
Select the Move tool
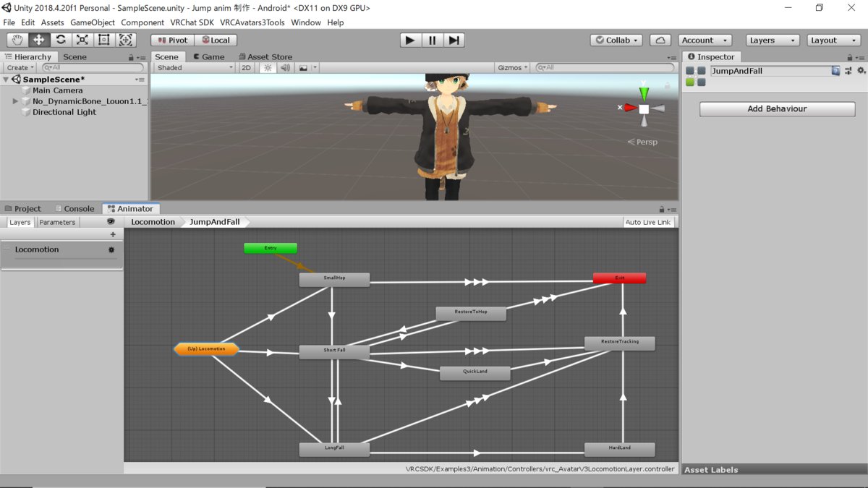pyautogui.click(x=39, y=40)
